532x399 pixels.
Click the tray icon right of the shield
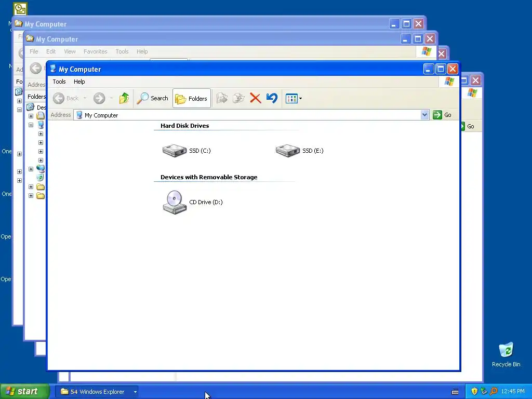click(484, 392)
